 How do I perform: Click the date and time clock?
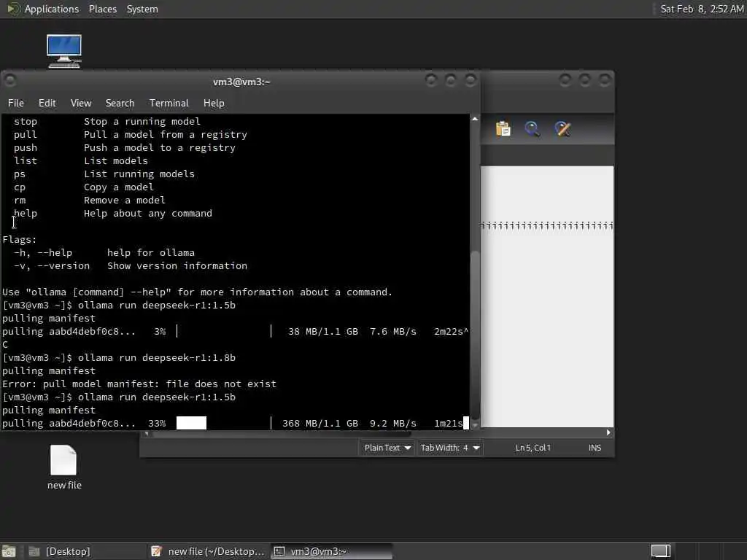[702, 9]
